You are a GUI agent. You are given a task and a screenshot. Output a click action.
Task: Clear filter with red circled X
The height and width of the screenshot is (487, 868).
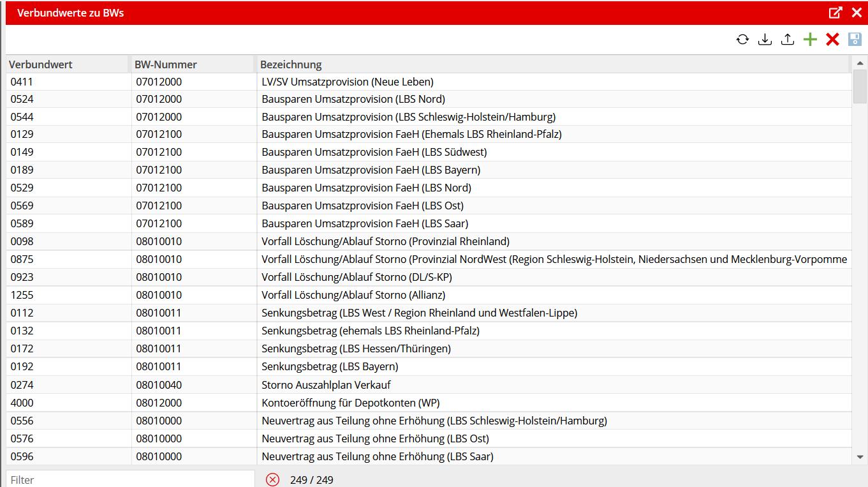pos(273,480)
